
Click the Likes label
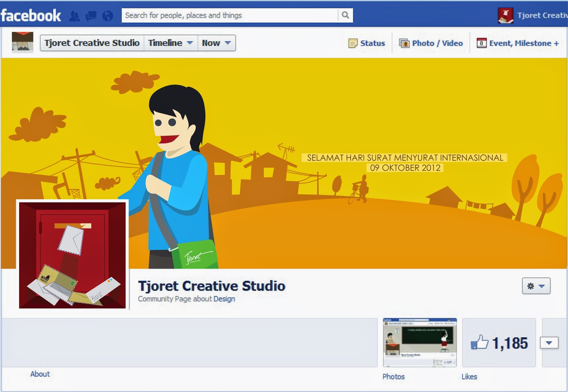tap(469, 377)
